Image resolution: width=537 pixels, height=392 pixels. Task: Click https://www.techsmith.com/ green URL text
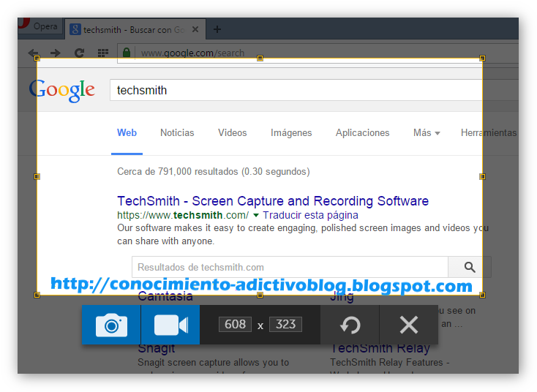tap(183, 215)
